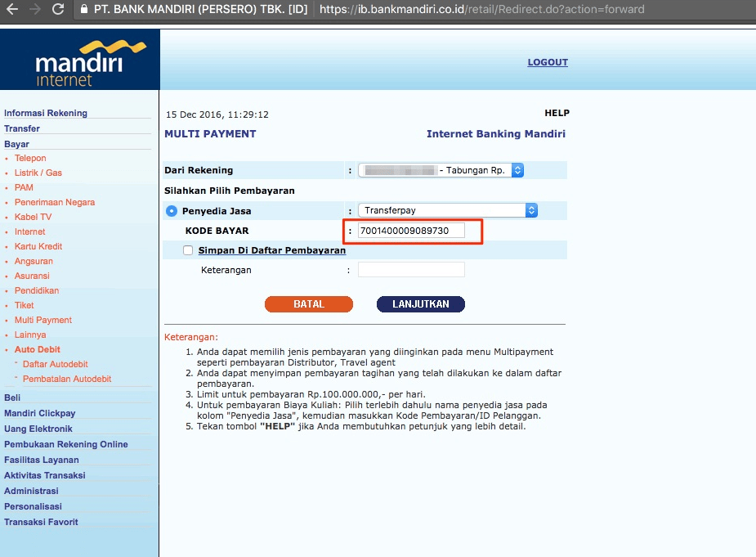Image resolution: width=756 pixels, height=557 pixels.
Task: Select Telepon under Bayar
Action: point(30,158)
